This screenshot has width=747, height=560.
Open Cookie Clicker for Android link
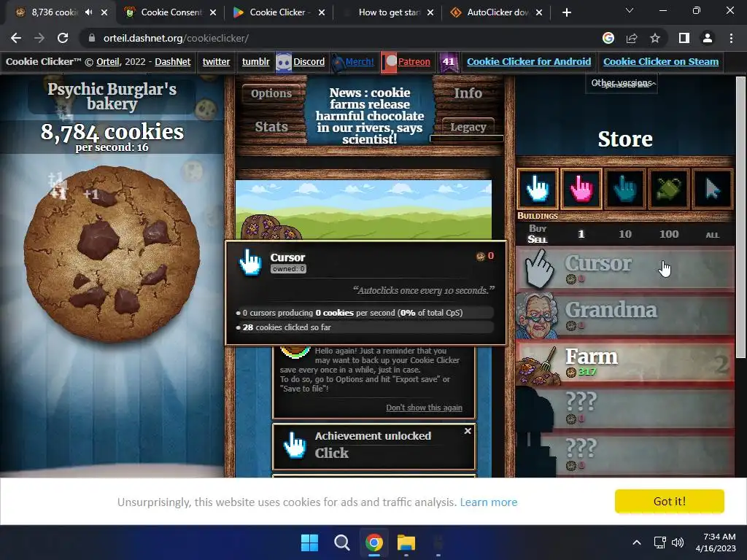click(529, 61)
